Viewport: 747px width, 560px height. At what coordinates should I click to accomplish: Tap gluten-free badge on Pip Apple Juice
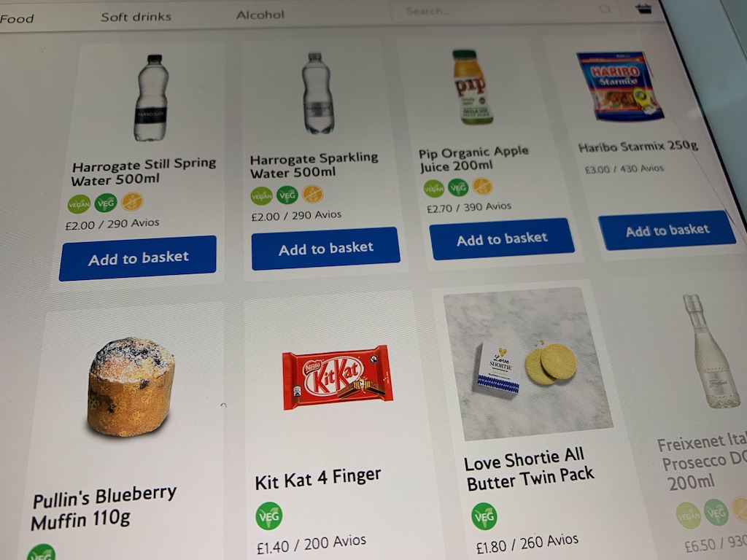[482, 186]
